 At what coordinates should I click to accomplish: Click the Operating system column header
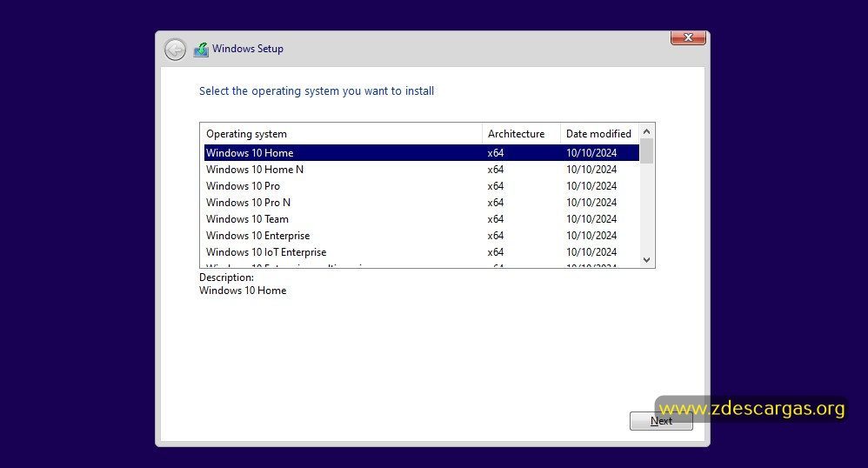(341, 133)
